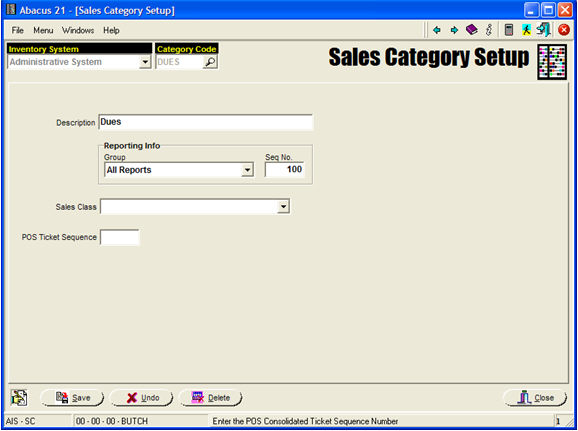This screenshot has height=431, width=578.
Task: Click the POS Ticket Sequence field
Action: pyautogui.click(x=120, y=237)
